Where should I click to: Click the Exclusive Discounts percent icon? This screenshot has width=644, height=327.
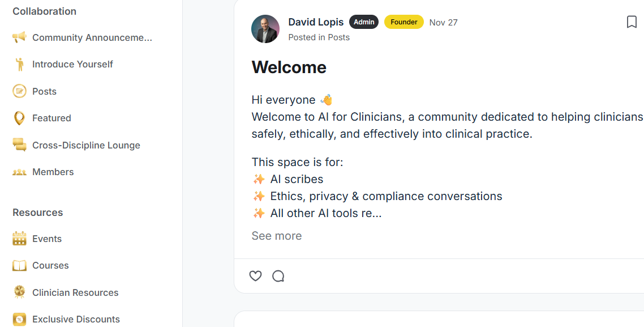[19, 319]
